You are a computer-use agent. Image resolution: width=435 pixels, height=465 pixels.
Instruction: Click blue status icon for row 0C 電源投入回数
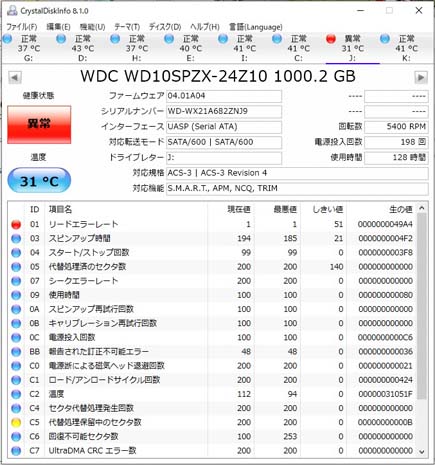pyautogui.click(x=16, y=337)
